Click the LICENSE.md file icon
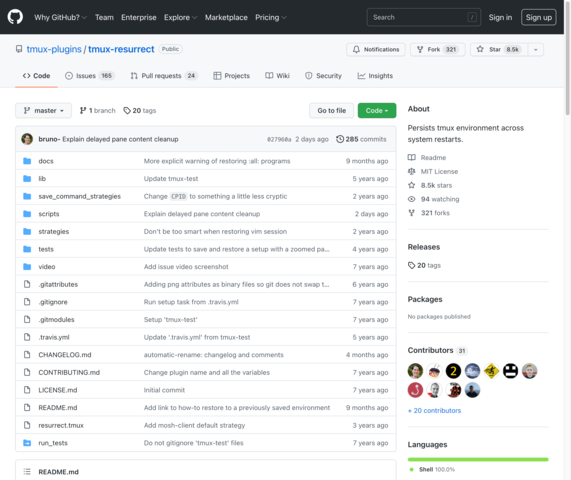The height and width of the screenshot is (480, 571). [27, 390]
